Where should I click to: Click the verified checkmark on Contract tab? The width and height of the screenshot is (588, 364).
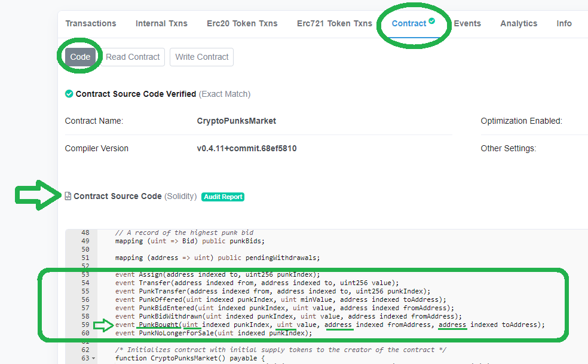point(432,21)
